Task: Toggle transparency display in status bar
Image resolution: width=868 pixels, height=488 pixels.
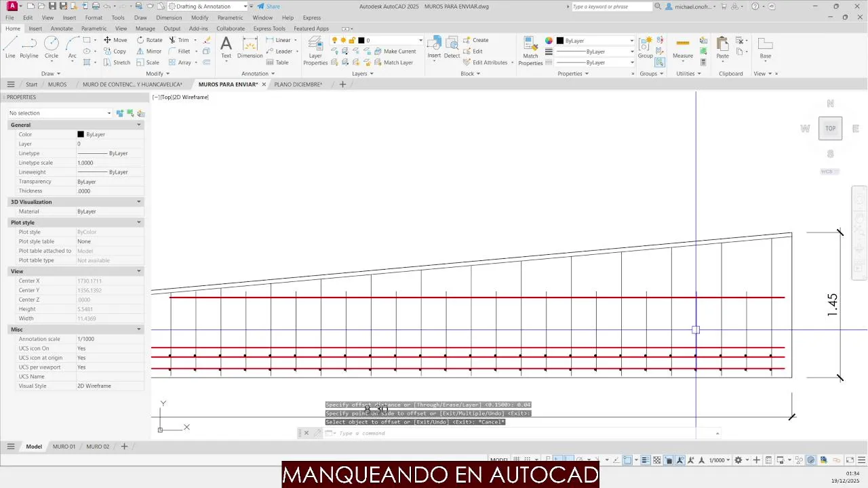Action: (x=657, y=460)
